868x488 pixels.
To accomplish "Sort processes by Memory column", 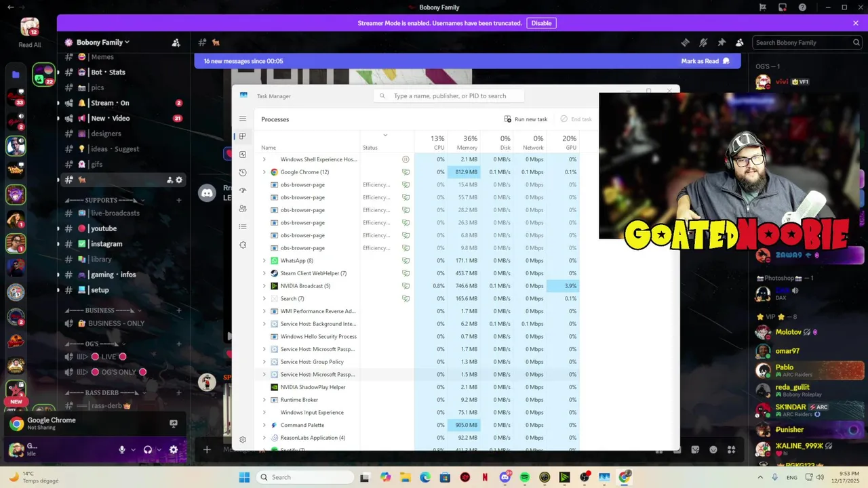I will (x=463, y=142).
